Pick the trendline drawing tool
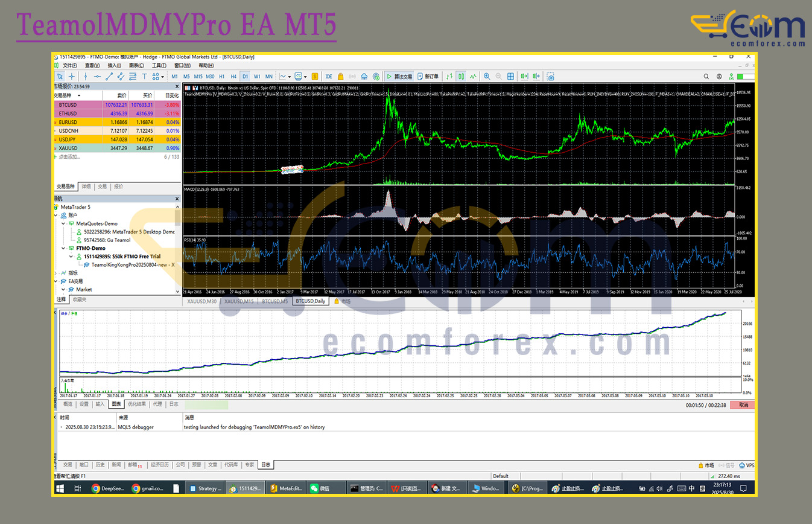 point(109,77)
